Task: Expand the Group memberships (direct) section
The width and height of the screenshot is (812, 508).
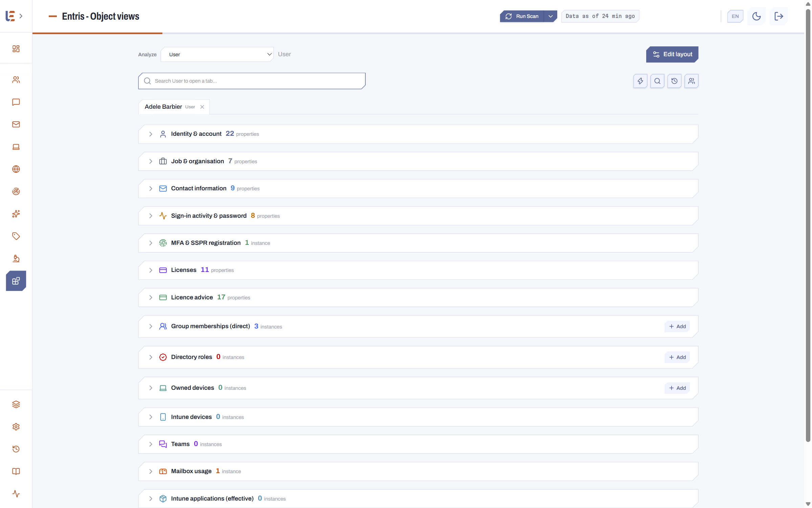Action: [418, 326]
